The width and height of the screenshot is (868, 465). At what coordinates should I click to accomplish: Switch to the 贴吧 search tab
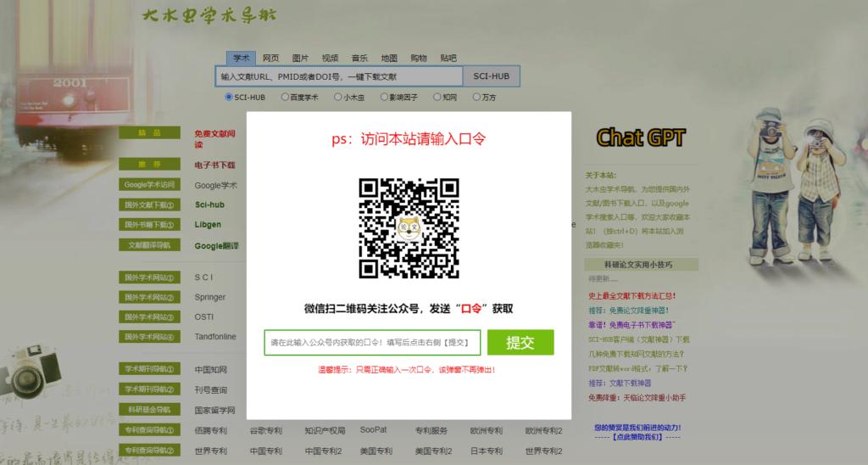(x=448, y=59)
